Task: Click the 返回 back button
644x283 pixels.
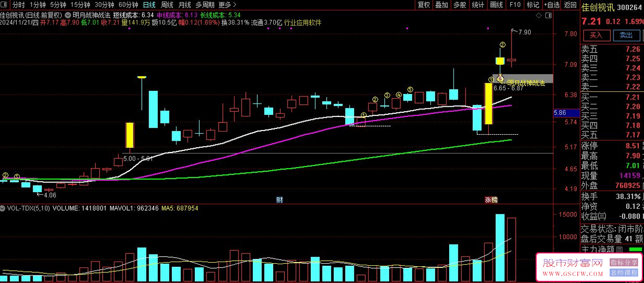Action: pyautogui.click(x=570, y=5)
